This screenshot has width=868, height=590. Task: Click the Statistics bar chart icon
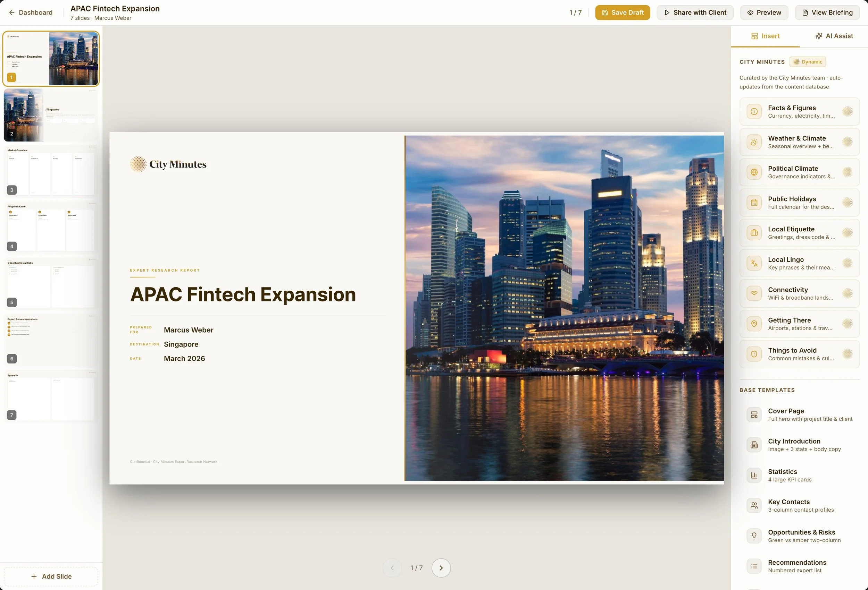click(x=754, y=476)
